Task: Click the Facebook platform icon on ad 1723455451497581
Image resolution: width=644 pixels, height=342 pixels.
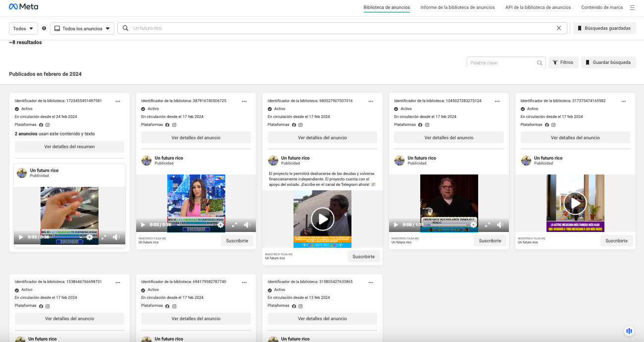Action: 41,125
